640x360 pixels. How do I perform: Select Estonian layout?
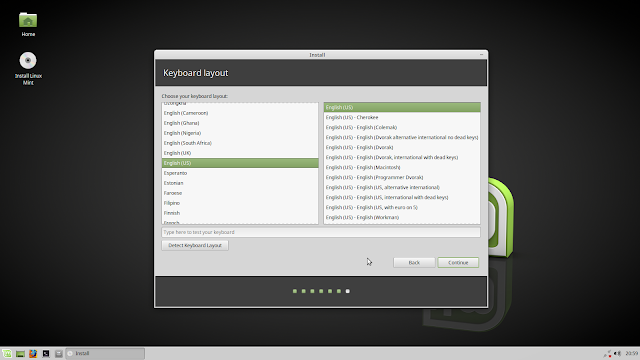point(240,183)
